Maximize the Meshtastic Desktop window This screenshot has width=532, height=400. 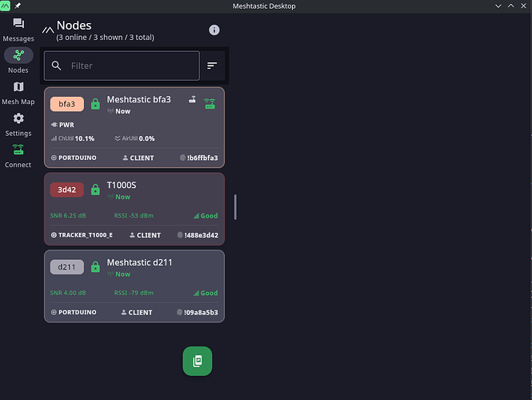(510, 6)
